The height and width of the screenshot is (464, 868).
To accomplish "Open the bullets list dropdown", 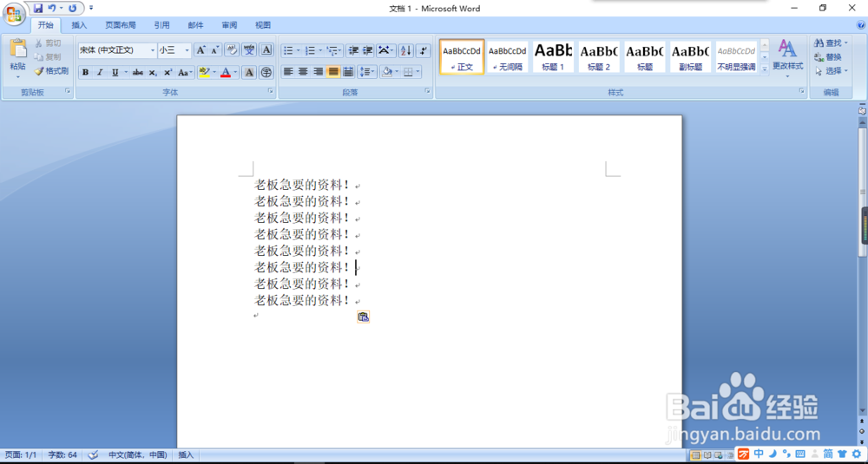I will point(299,50).
